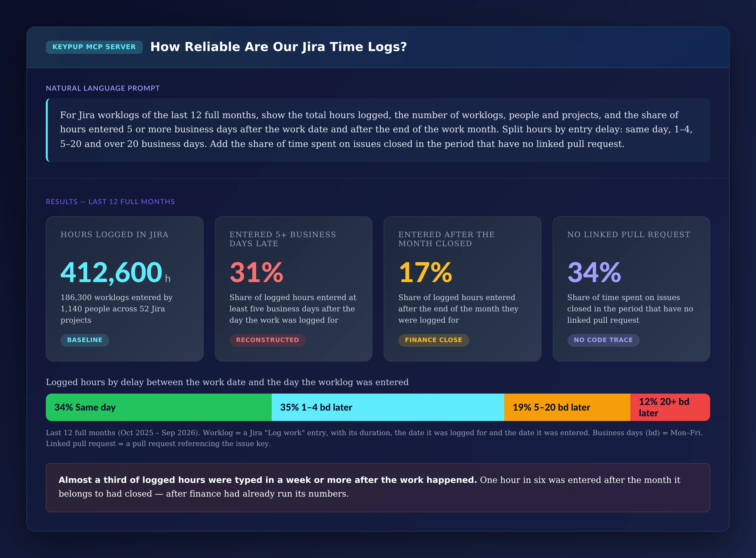Screen dimensions: 756x558
Task: Click the 31% value
Action: (256, 272)
